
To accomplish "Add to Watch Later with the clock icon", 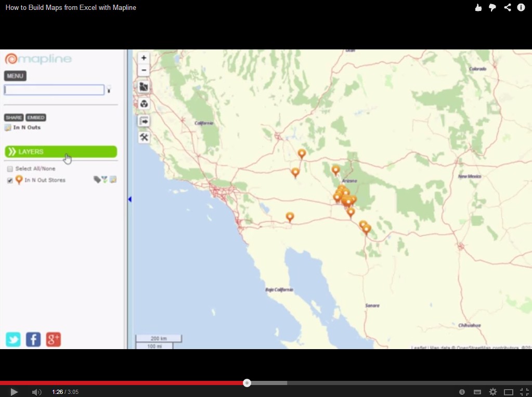I will coord(462,392).
